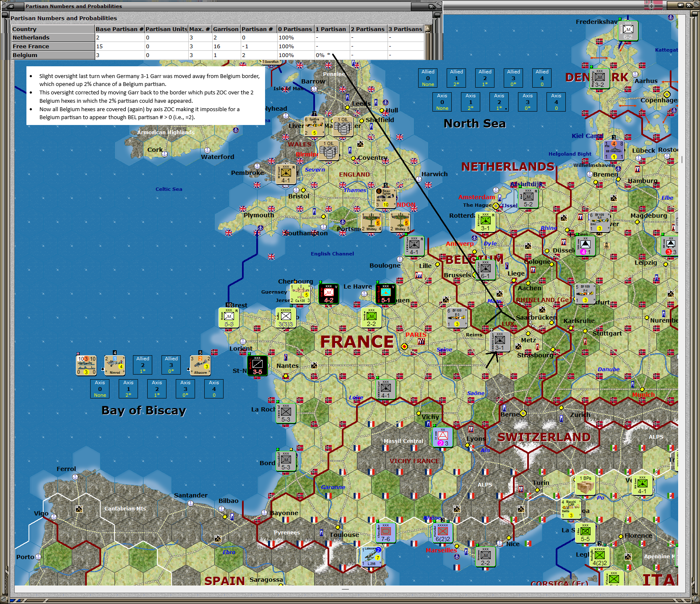Click the map horizontal scrollbar handle
Viewport: 700px width, 604px height.
coord(345,589)
